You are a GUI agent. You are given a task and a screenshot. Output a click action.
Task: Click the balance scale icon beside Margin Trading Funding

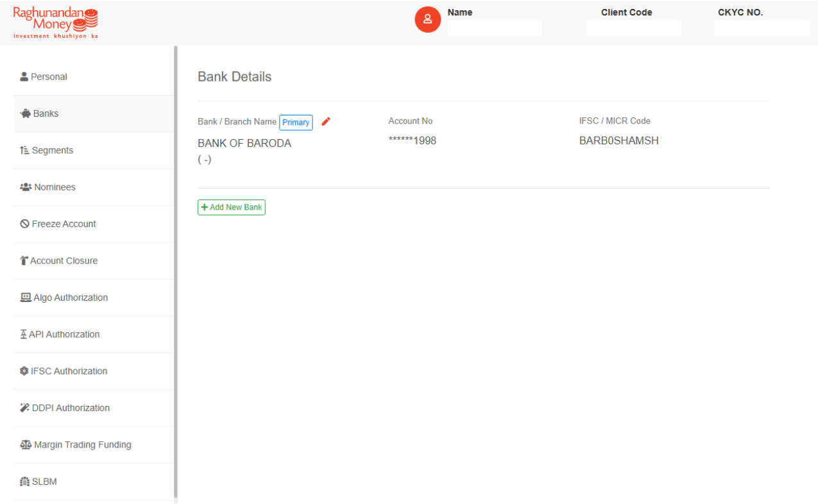coord(26,445)
